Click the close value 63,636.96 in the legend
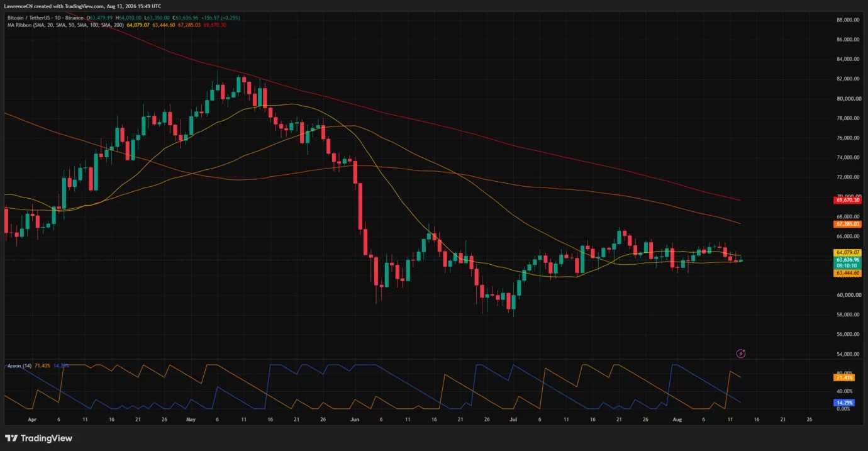 (x=187, y=18)
